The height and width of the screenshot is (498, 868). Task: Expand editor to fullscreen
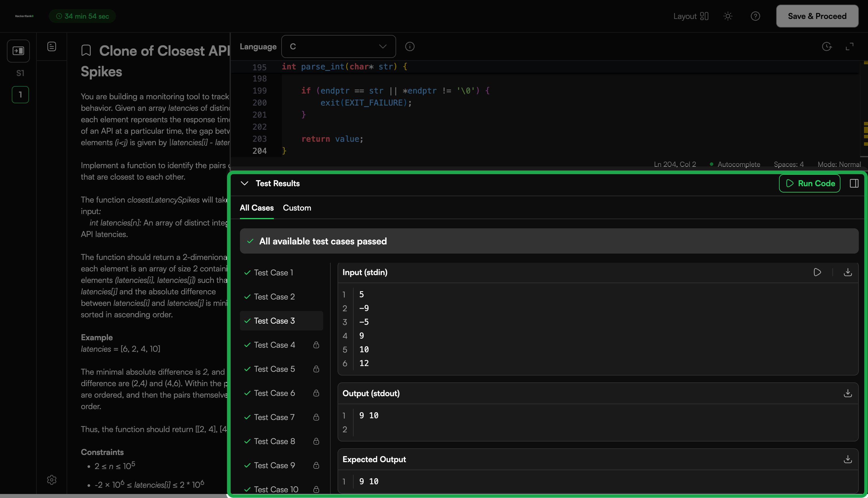850,46
